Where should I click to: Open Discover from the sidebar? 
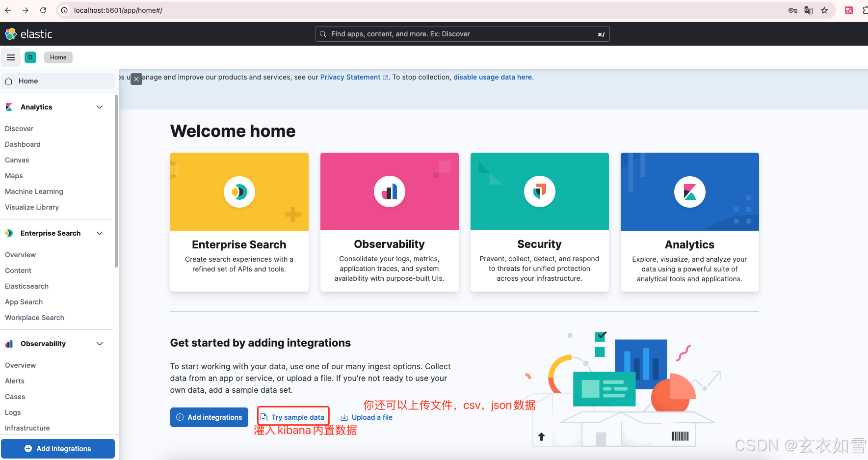(19, 129)
